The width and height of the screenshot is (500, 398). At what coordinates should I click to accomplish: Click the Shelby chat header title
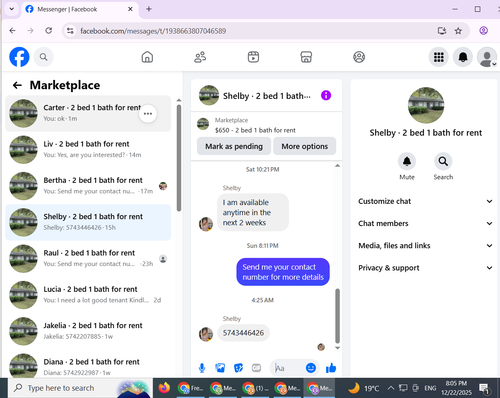(x=267, y=96)
